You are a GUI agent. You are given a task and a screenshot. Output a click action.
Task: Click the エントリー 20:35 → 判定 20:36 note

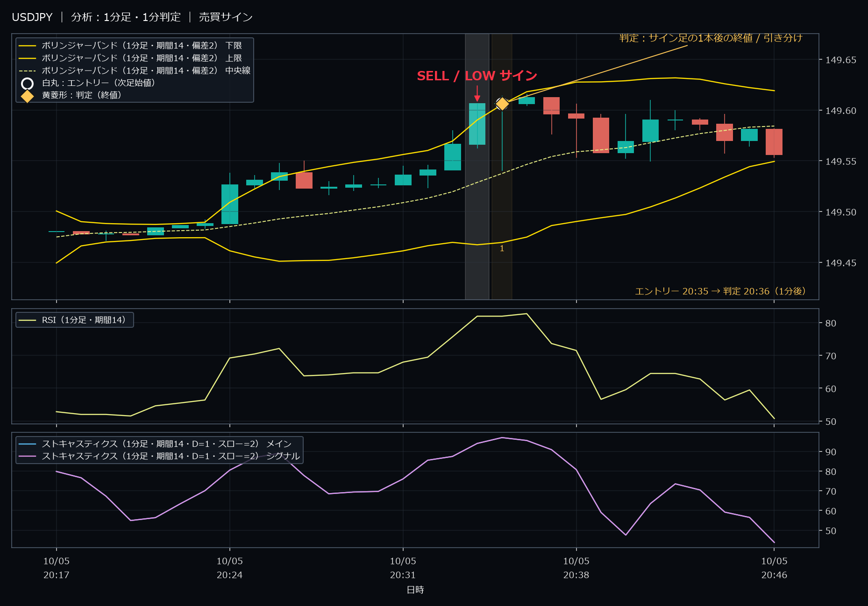pos(720,291)
